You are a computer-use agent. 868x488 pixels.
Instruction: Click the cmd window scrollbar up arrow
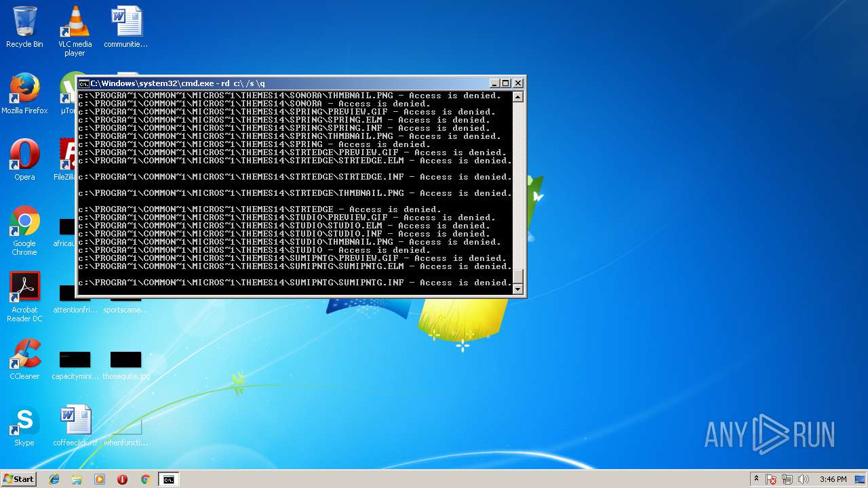(518, 96)
